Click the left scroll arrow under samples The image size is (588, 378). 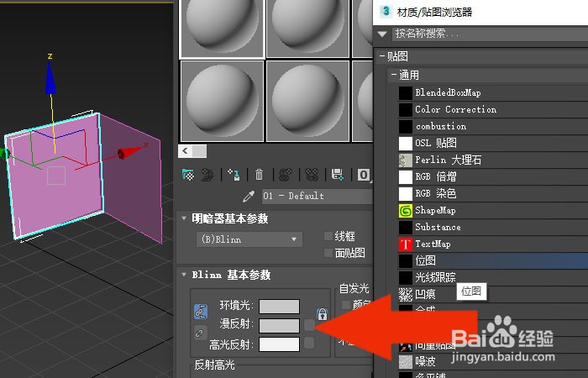tap(185, 151)
